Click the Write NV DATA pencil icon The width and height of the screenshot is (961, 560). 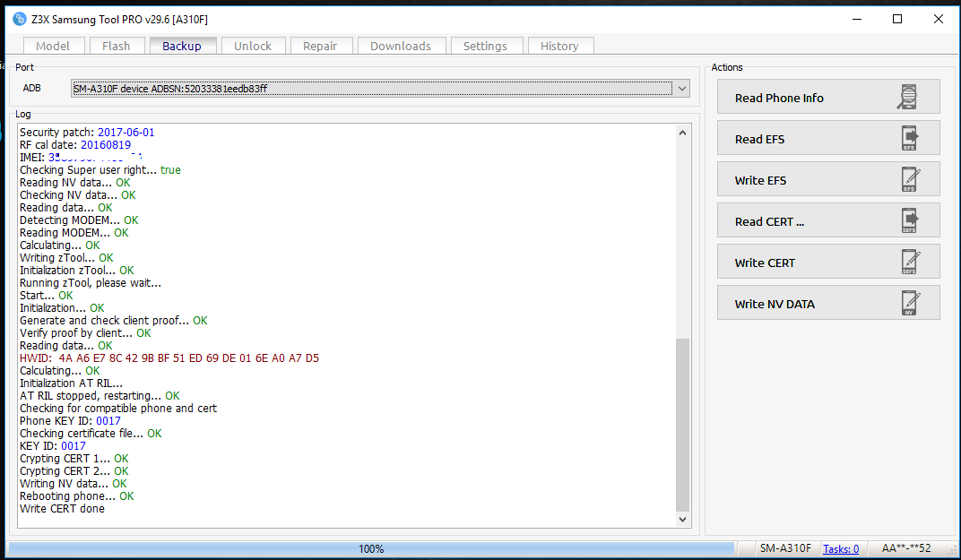pos(910,303)
